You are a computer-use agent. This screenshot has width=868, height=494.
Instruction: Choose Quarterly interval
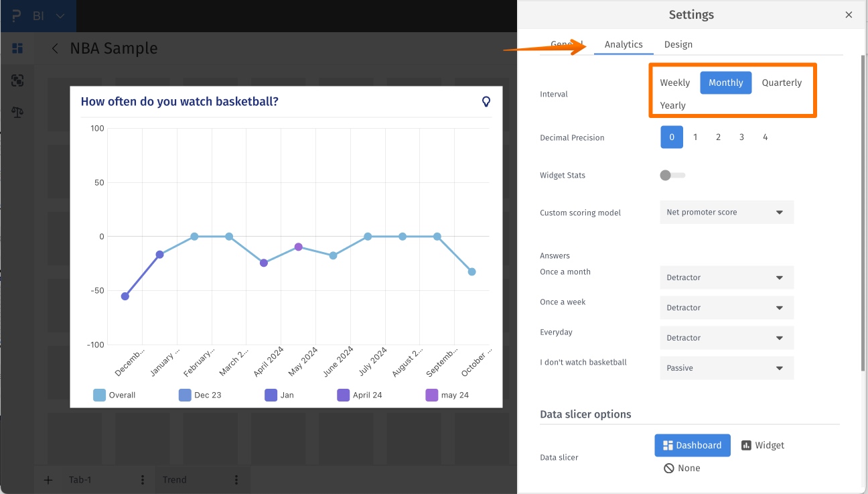(x=782, y=83)
